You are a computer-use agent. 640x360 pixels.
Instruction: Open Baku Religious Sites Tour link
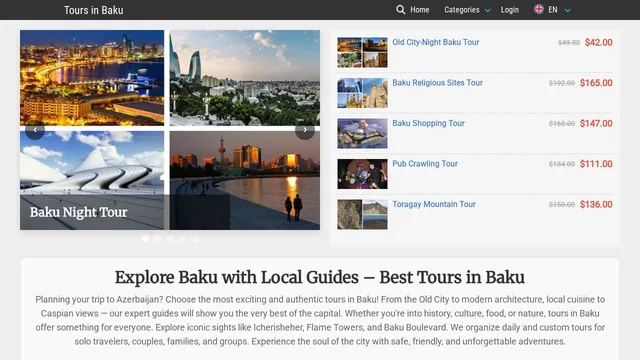[437, 83]
